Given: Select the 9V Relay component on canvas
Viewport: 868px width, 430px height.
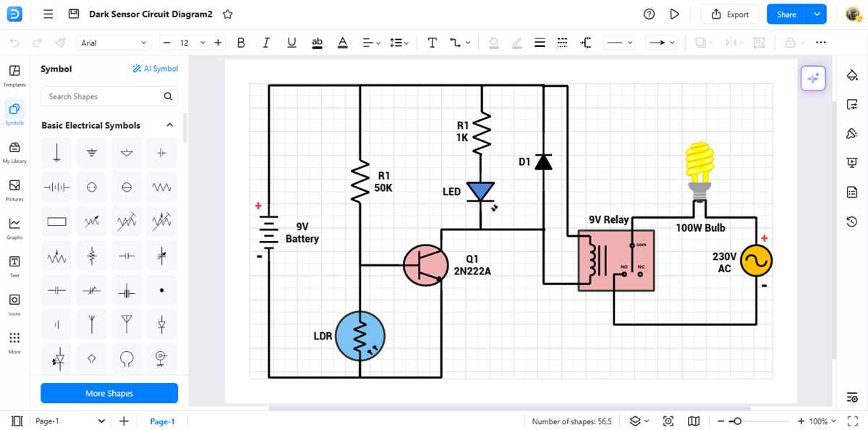Looking at the screenshot, I should tap(616, 261).
